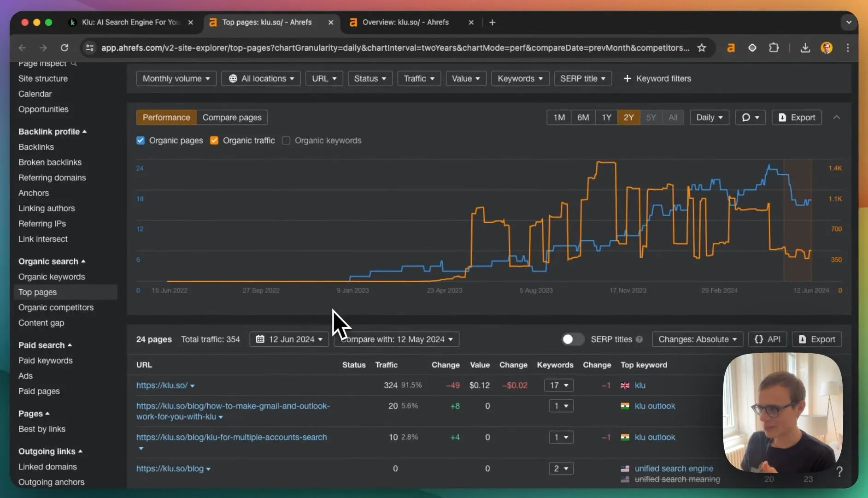
Task: Open a new browser tab
Action: click(x=492, y=22)
